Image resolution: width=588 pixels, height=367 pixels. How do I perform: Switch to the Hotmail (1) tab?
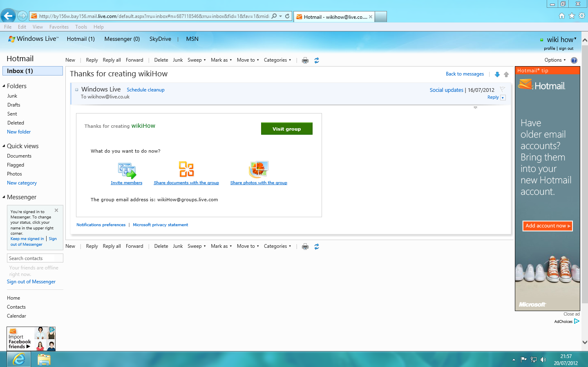[81, 39]
